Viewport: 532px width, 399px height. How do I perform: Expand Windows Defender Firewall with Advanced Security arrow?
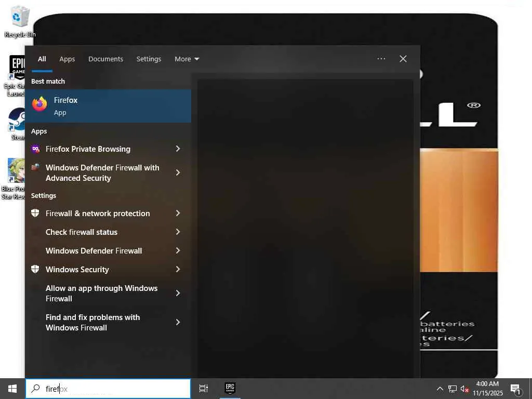[x=178, y=172]
